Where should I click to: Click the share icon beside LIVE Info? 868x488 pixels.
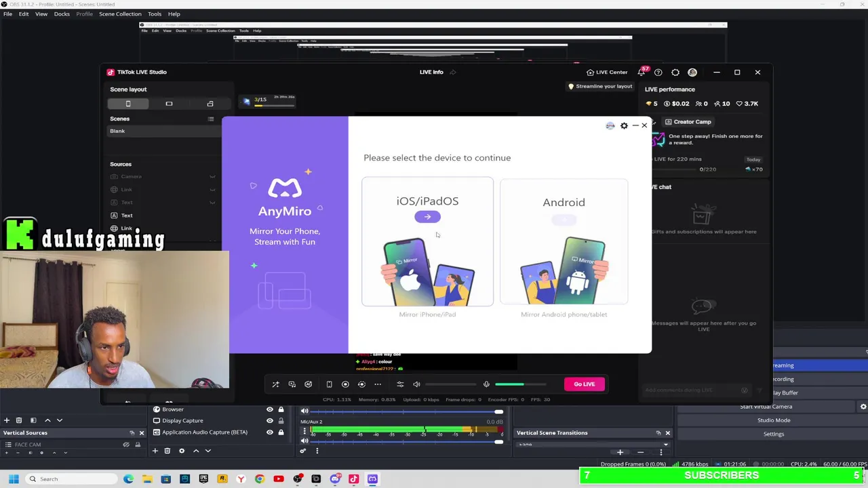point(452,73)
